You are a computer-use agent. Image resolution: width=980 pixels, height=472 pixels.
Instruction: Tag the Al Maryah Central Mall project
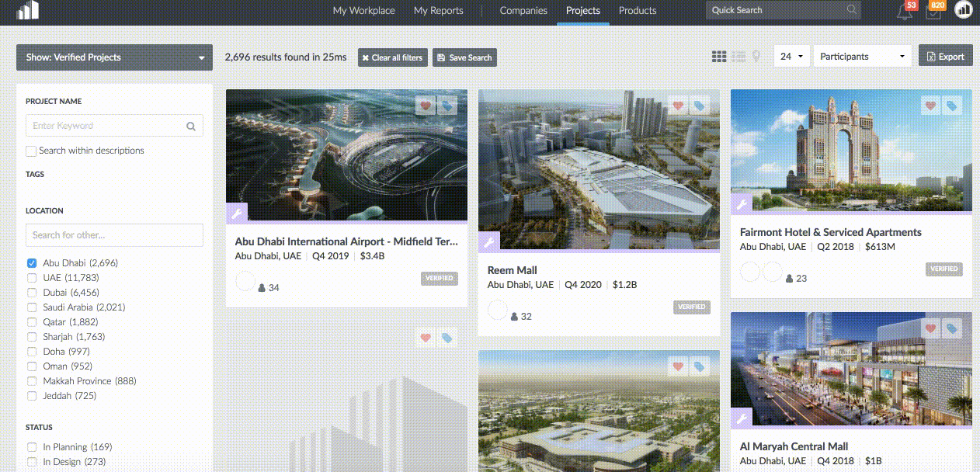(x=953, y=329)
